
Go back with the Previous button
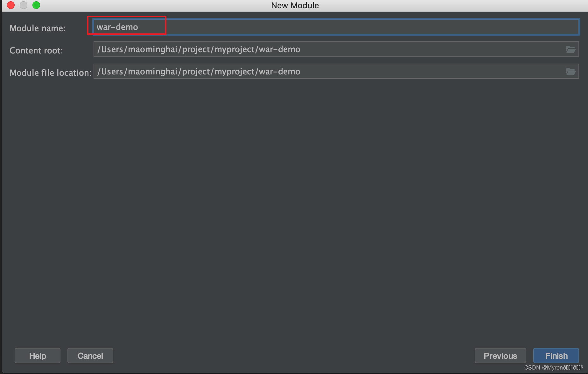point(500,356)
